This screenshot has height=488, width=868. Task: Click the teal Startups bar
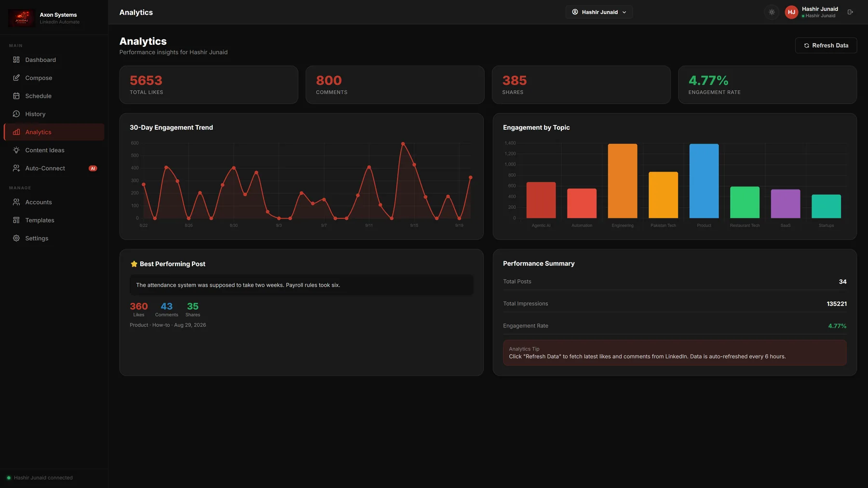click(826, 206)
